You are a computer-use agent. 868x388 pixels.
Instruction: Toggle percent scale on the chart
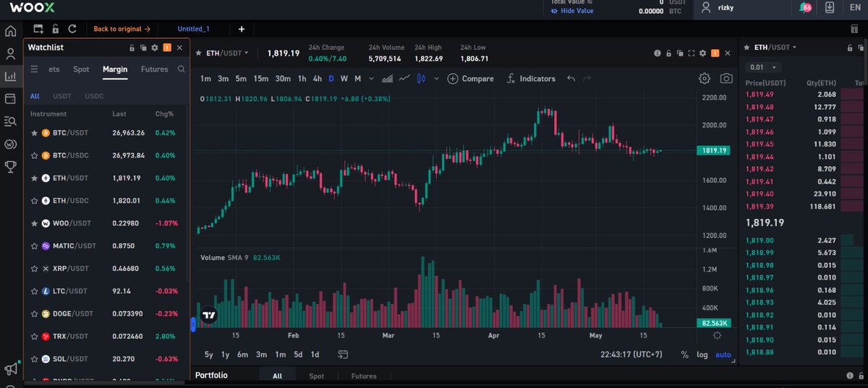684,355
